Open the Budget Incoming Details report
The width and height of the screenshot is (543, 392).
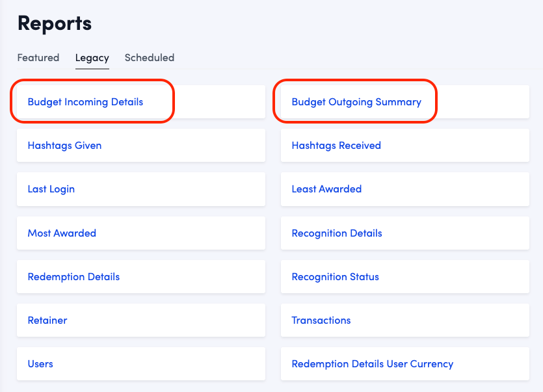[85, 102]
